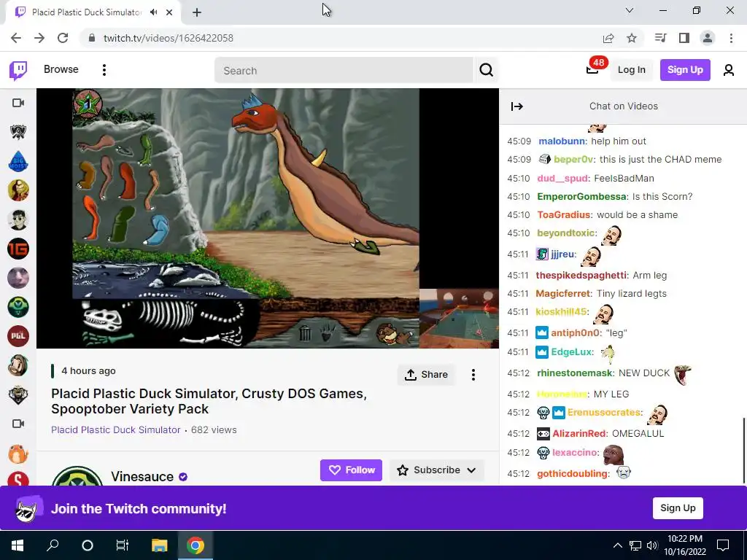Select the Placid Plastic Duck Simulator tab
The image size is (747, 560).
87,12
